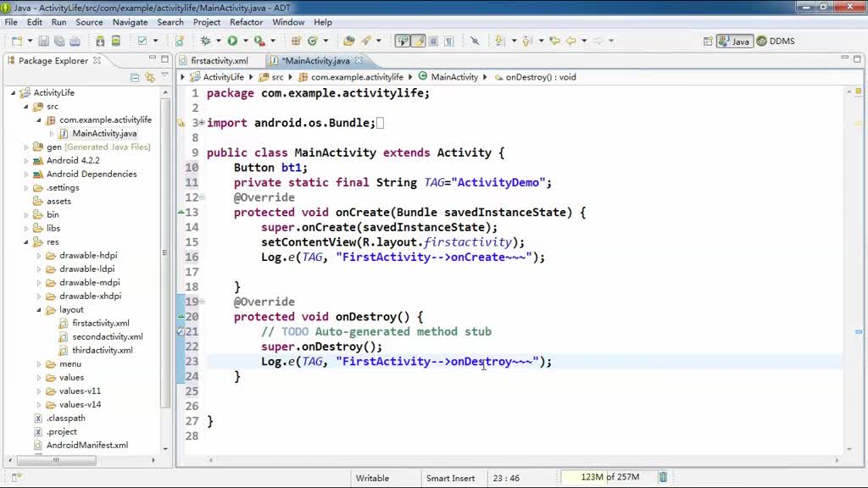Open the Package Explorer view menu

pos(165,75)
